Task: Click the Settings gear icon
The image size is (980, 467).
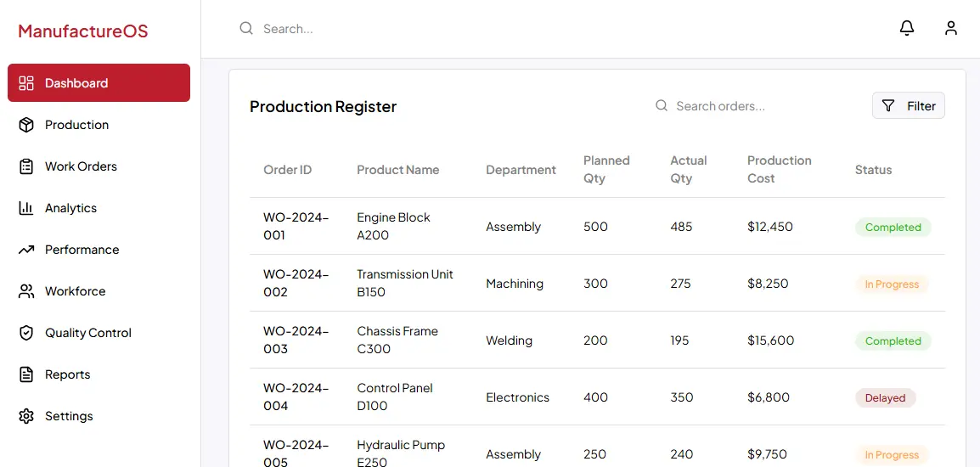Action: pyautogui.click(x=26, y=416)
